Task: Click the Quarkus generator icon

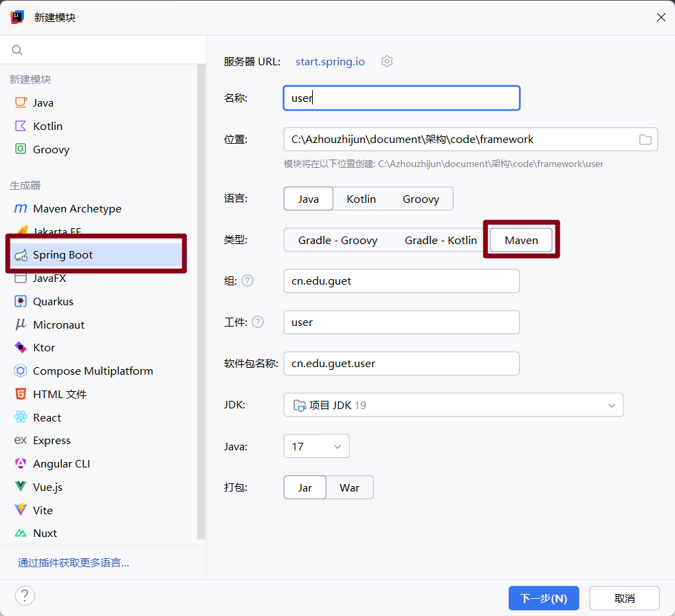Action: 21,301
